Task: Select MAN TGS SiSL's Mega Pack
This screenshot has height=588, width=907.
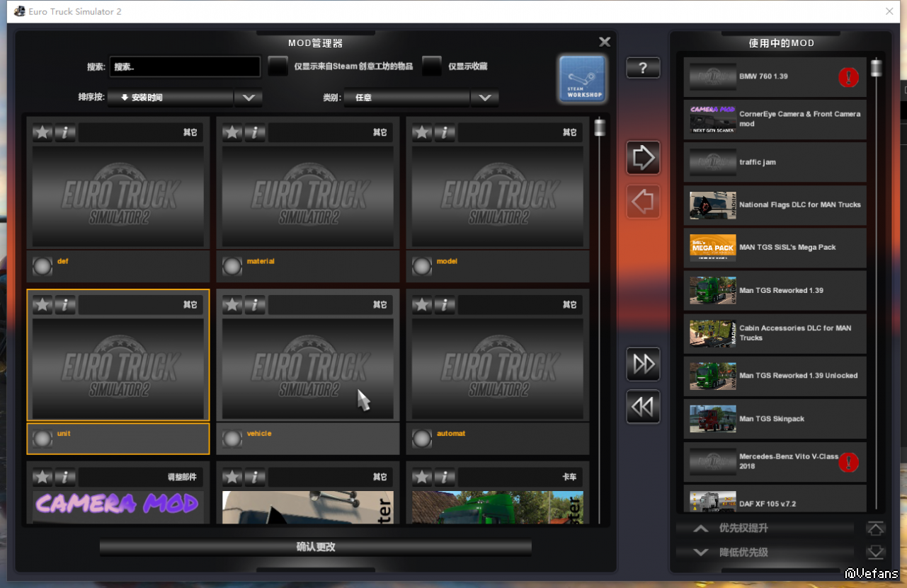Action: pos(775,248)
